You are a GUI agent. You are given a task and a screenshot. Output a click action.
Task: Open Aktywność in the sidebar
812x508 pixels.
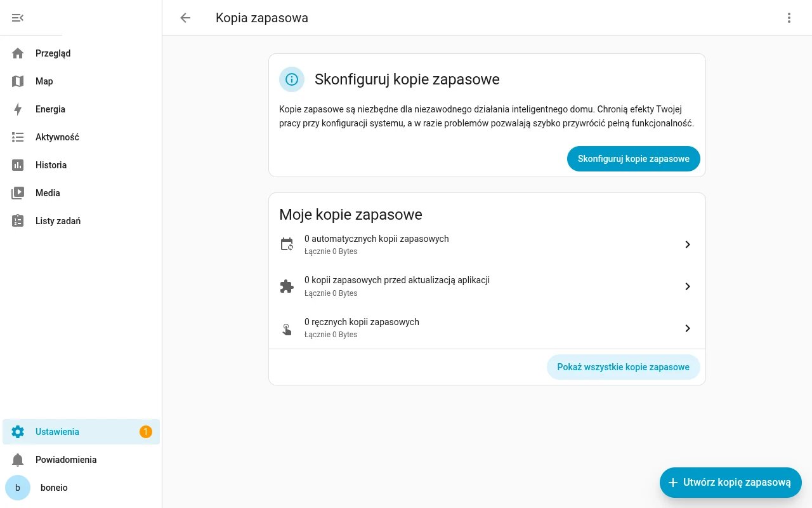tap(81, 137)
